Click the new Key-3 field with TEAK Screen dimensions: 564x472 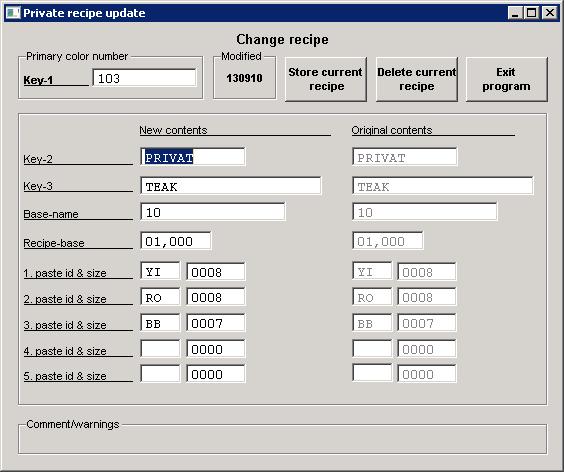tap(231, 186)
